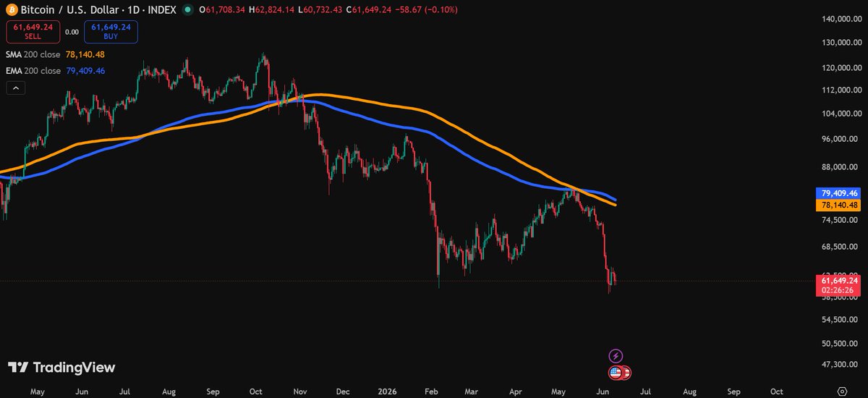Click the 02:26:26 bar countdown timer
Image resolution: width=868 pixels, height=398 pixels.
pyautogui.click(x=839, y=290)
